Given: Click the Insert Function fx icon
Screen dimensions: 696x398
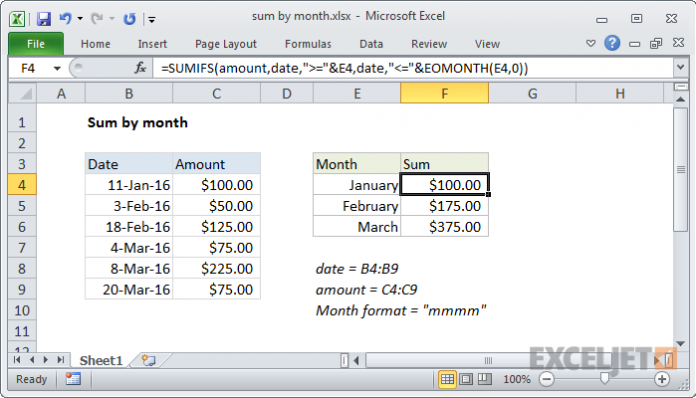Looking at the screenshot, I should coord(140,68).
